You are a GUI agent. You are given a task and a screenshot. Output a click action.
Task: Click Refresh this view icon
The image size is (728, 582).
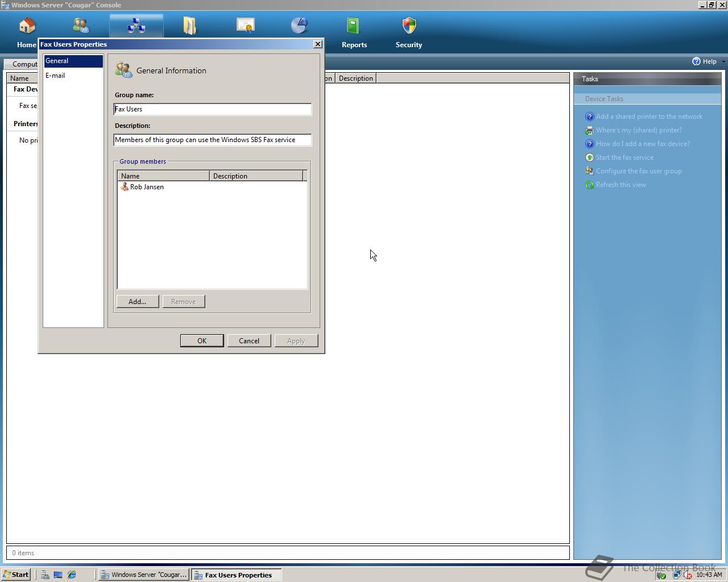590,185
